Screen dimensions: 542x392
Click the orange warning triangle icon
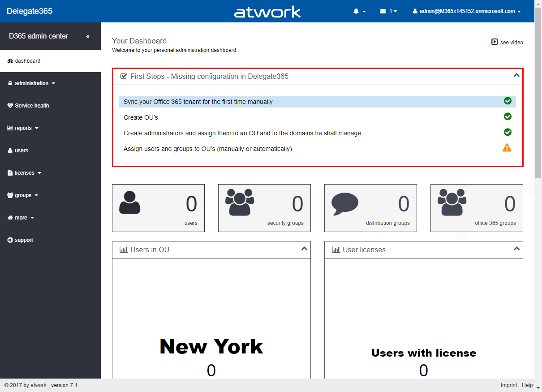[507, 148]
